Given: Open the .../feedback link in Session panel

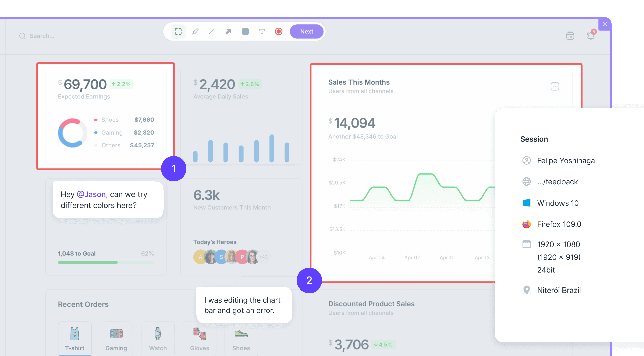Looking at the screenshot, I should [x=557, y=182].
